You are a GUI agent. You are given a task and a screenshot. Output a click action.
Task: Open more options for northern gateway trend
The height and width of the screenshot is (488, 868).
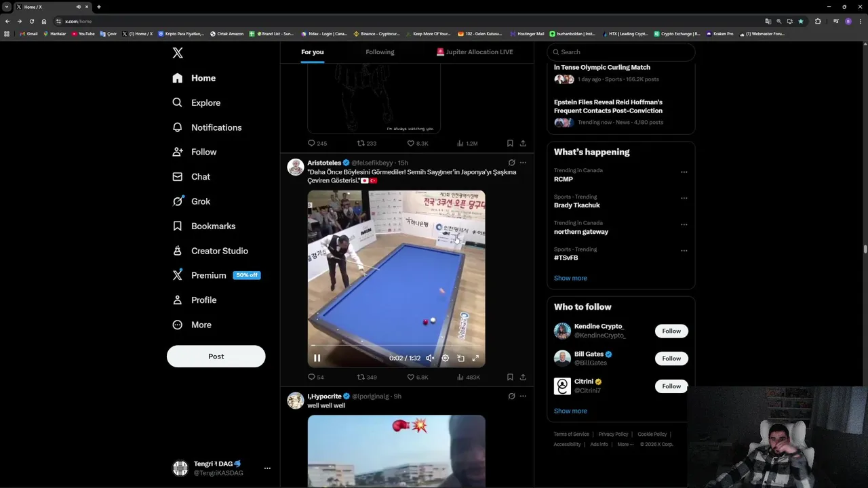(x=684, y=224)
